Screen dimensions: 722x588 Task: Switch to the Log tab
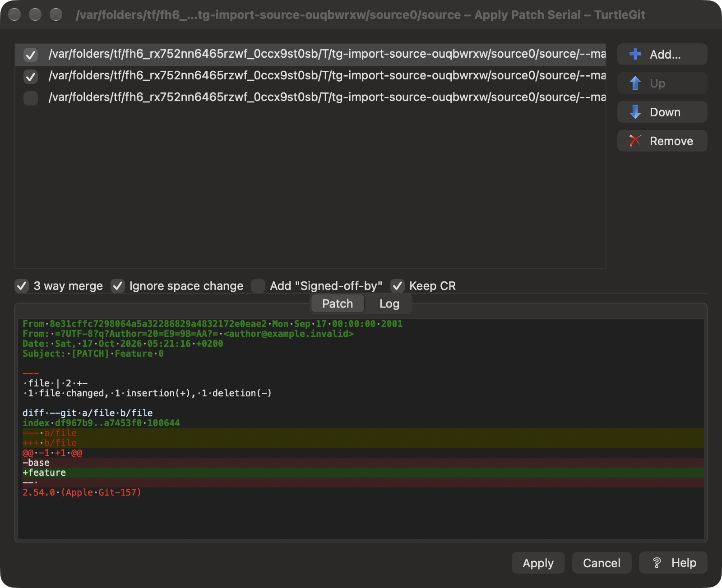[389, 304]
